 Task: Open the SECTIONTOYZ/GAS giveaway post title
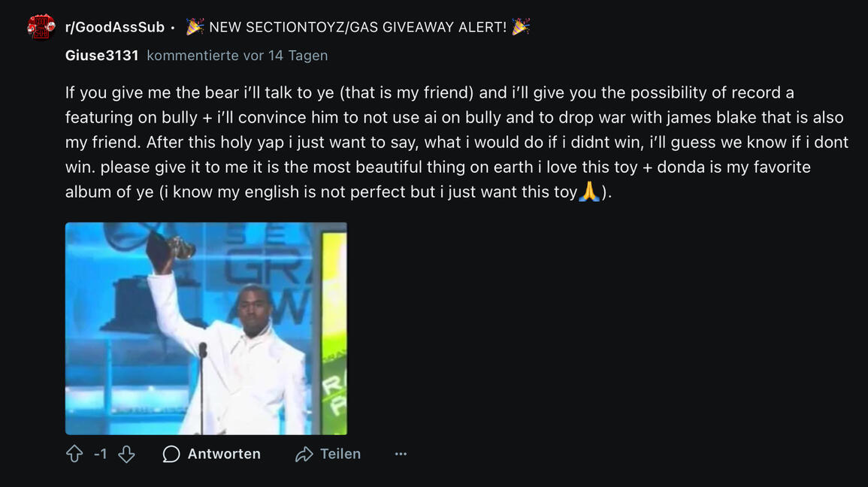click(x=358, y=27)
